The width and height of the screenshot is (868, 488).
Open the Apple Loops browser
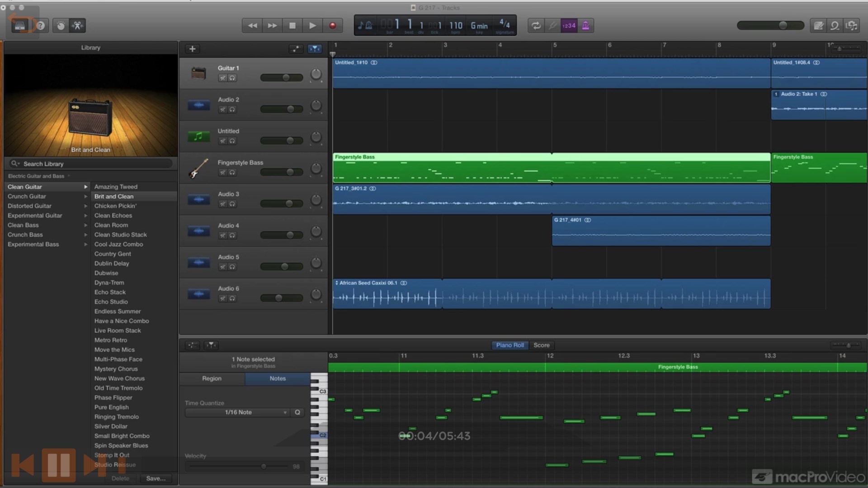coord(835,26)
